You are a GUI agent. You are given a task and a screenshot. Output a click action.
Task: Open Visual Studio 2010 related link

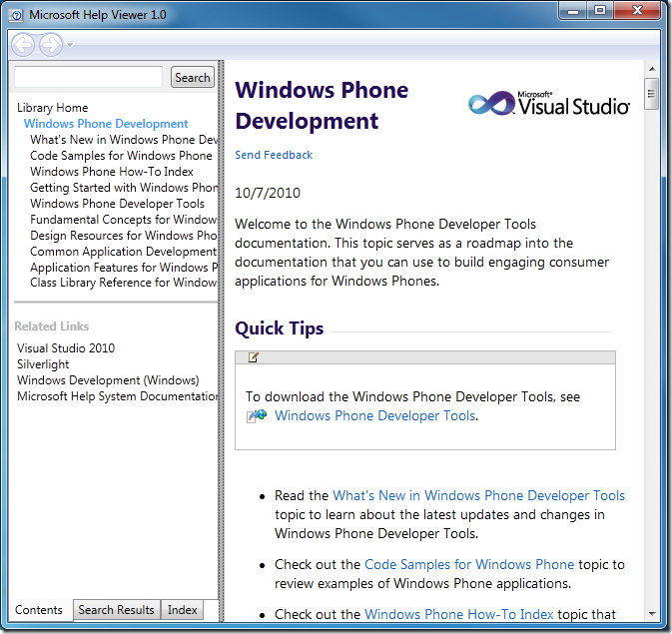coord(66,348)
